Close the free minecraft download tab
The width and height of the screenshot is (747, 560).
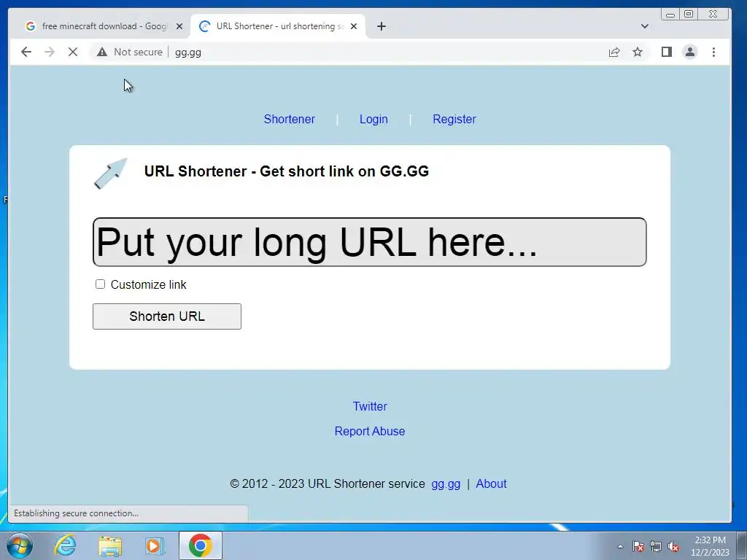point(179,26)
